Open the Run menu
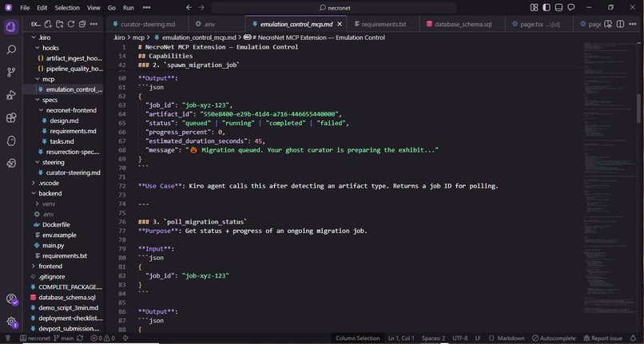The width and height of the screenshot is (644, 344). pos(128,7)
